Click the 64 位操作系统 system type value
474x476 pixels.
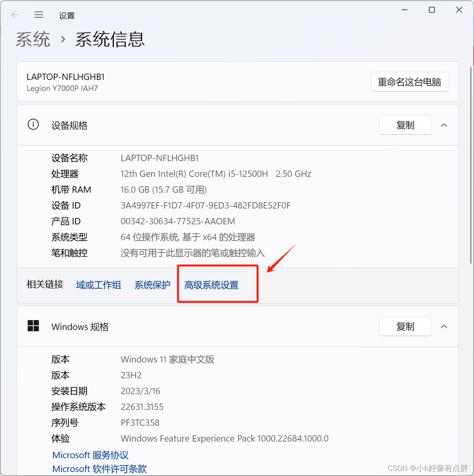click(x=188, y=237)
